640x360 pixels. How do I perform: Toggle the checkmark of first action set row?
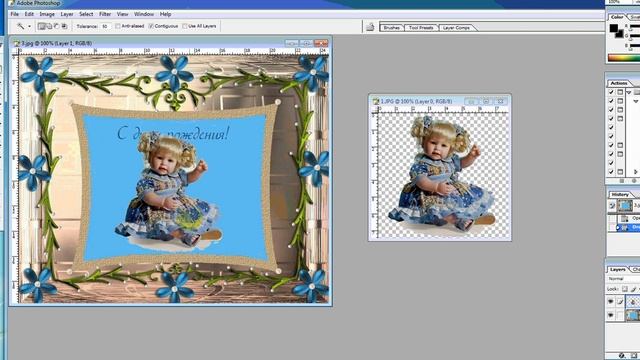(x=611, y=92)
